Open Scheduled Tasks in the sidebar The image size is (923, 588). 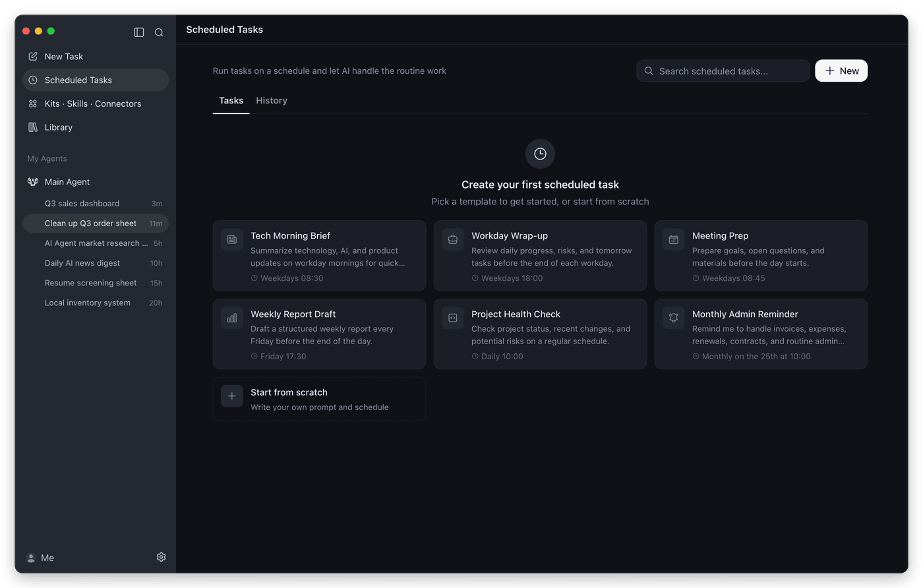point(96,80)
